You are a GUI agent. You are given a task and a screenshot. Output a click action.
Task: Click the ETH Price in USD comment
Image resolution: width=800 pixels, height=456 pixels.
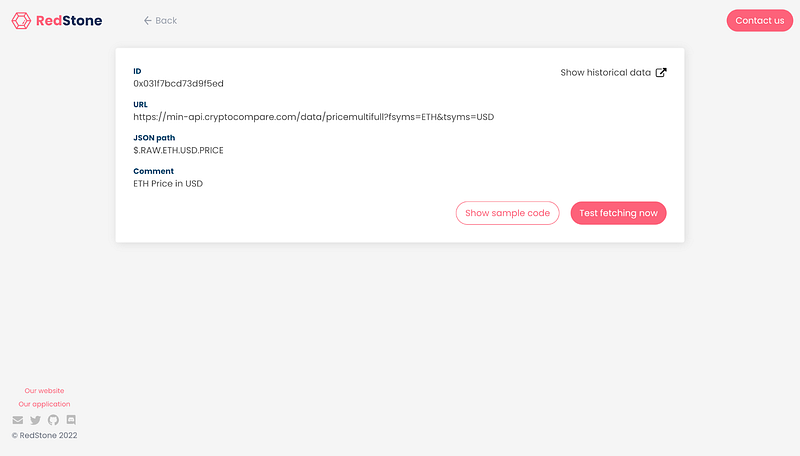tap(168, 184)
